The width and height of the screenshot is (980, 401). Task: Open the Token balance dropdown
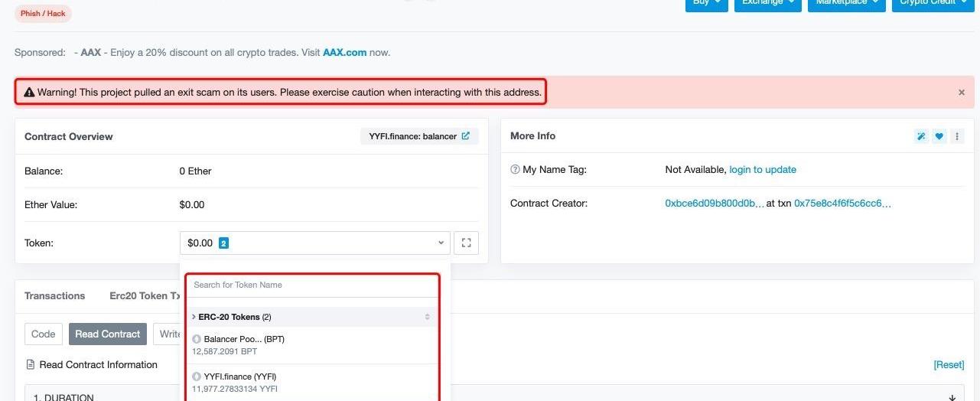[315, 243]
